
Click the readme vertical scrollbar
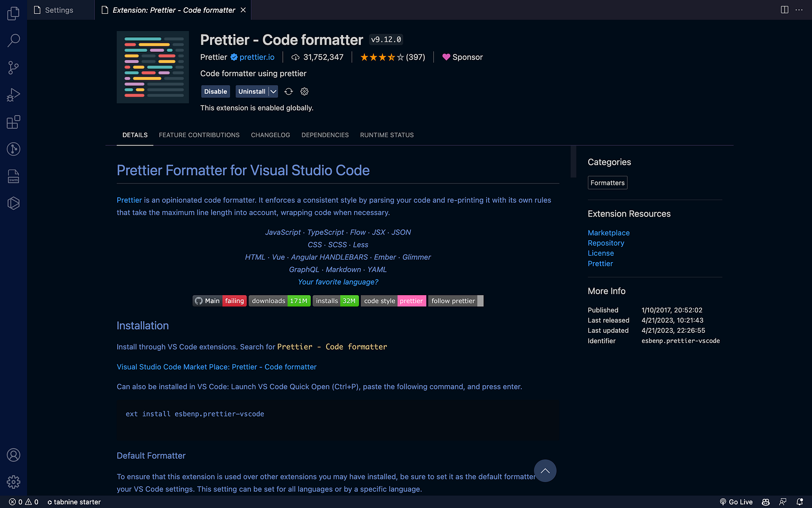(x=573, y=162)
